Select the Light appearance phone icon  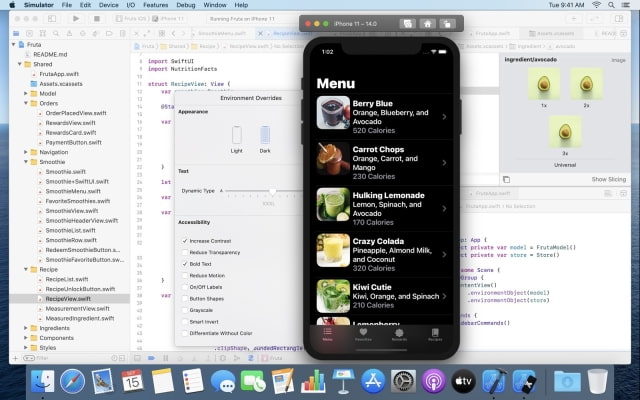coord(237,136)
